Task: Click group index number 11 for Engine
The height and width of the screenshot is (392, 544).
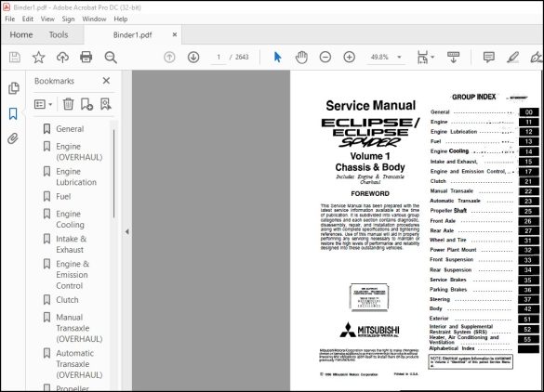Action: coord(528,122)
